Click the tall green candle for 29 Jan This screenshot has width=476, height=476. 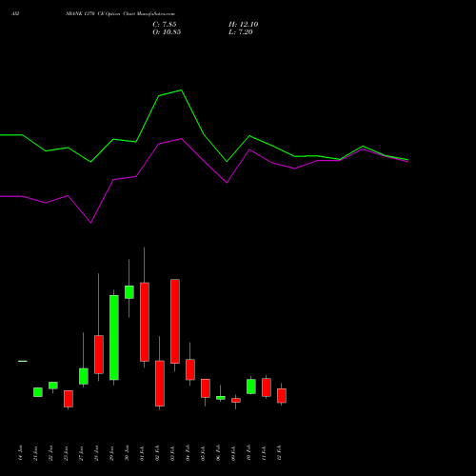click(x=114, y=337)
